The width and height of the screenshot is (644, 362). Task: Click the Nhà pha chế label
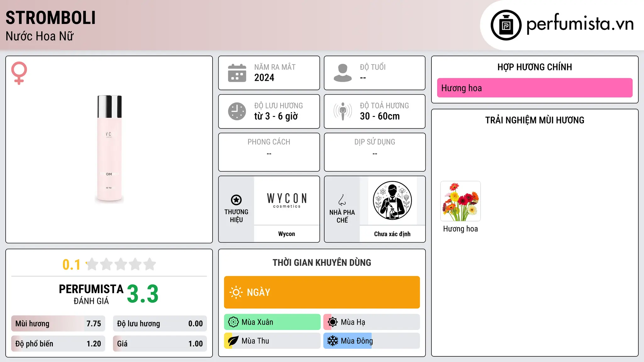(342, 216)
